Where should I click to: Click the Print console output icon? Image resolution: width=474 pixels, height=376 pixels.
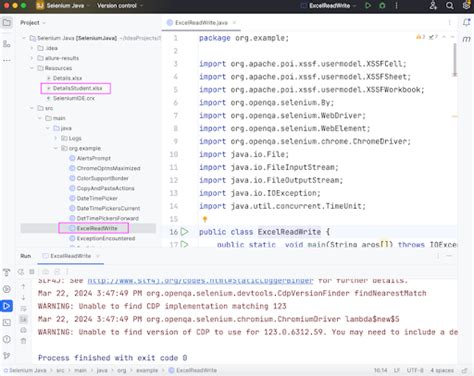click(23, 330)
